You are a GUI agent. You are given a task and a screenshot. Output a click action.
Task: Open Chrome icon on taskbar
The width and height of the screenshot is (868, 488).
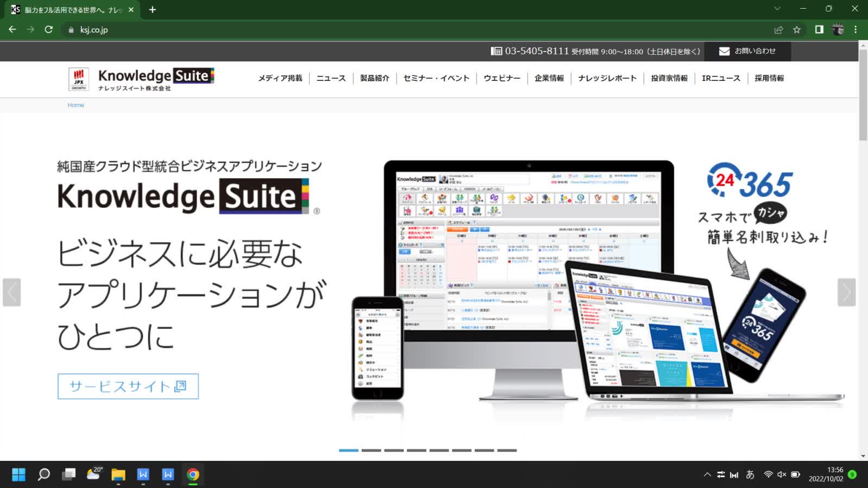(193, 474)
